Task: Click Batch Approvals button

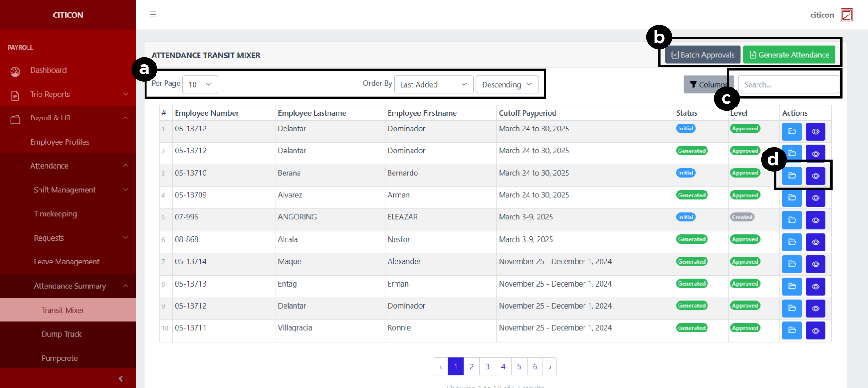Action: pyautogui.click(x=703, y=55)
